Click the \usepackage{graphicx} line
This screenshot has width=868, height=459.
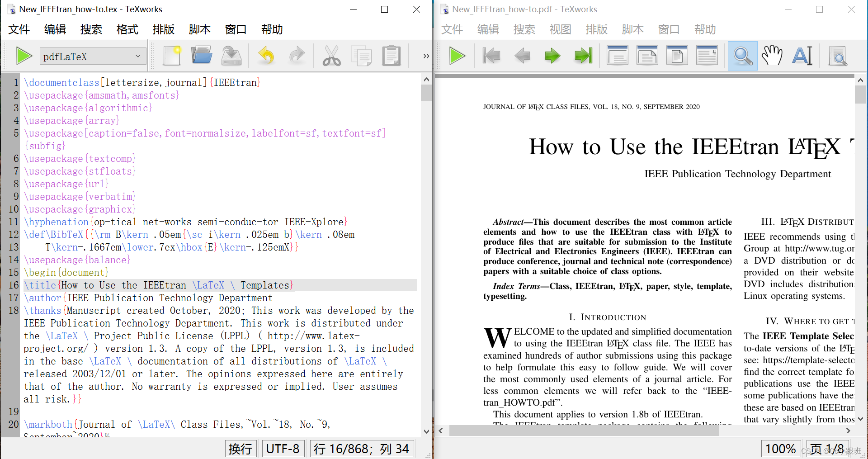[x=80, y=209]
